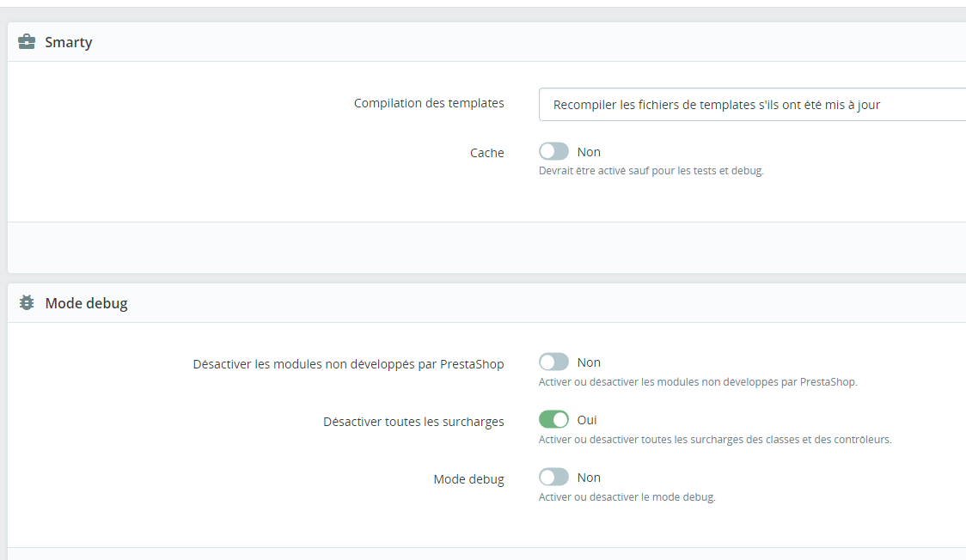
Task: Click the Mode debug bug icon
Action: click(x=27, y=303)
